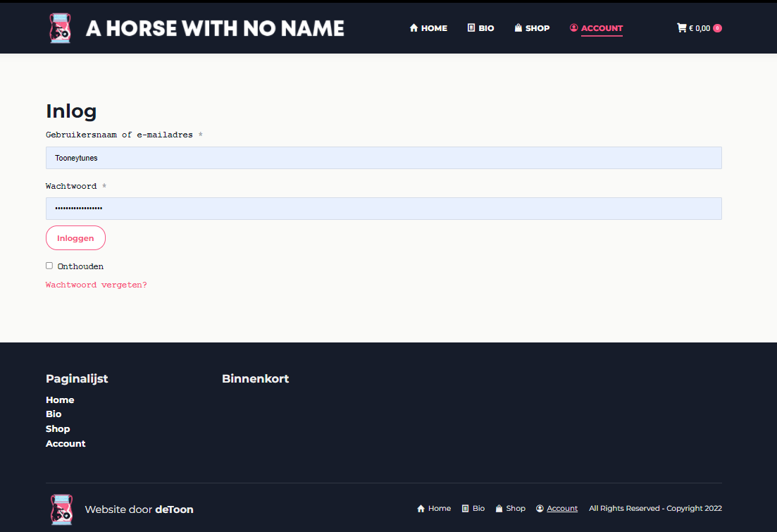Click the user icon beside header ACCOUNT
The width and height of the screenshot is (777, 532).
(x=574, y=27)
